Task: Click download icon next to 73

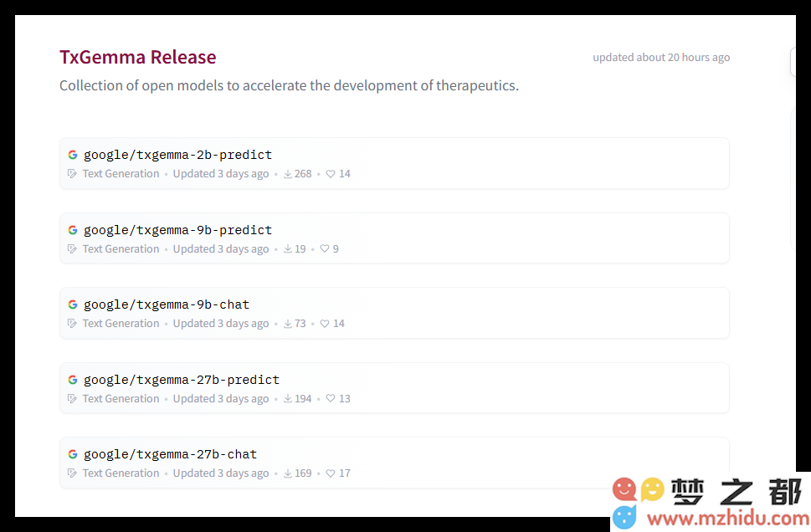Action: click(x=288, y=324)
